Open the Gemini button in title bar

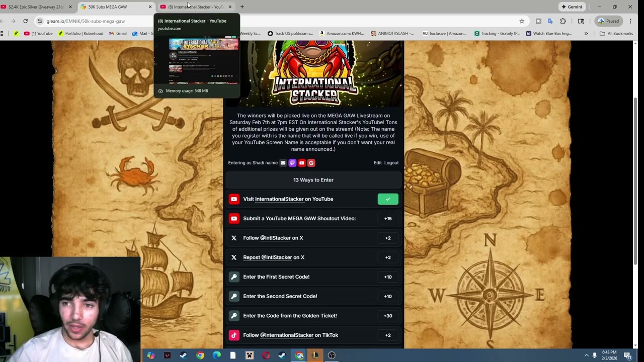point(572,7)
